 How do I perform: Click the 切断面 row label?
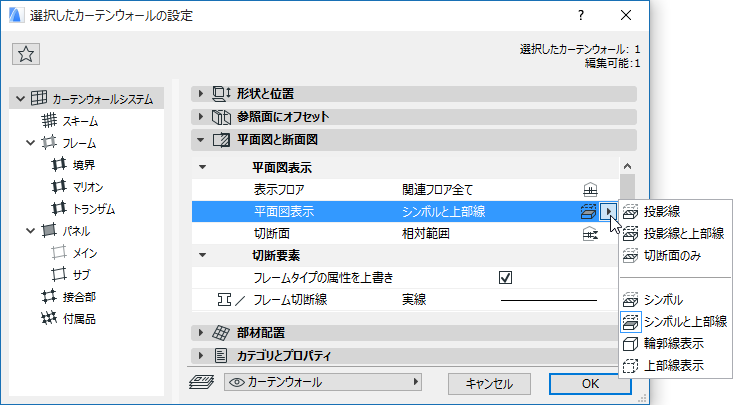(x=272, y=234)
